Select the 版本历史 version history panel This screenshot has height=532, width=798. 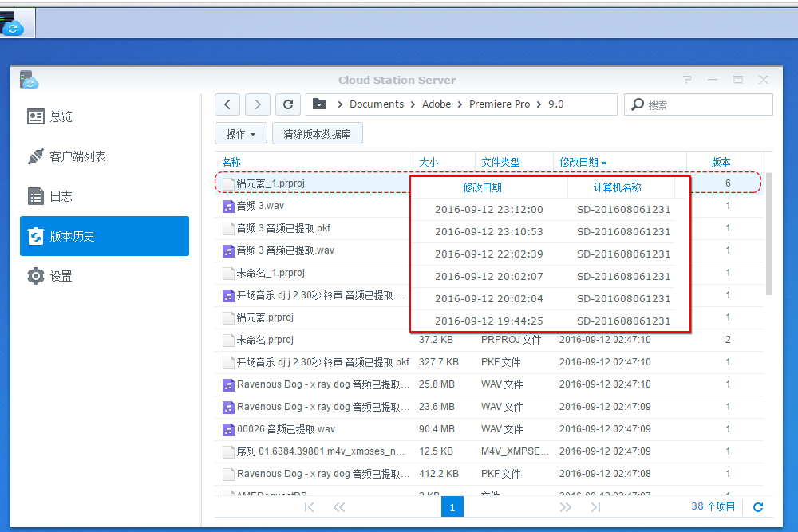pyautogui.click(x=64, y=236)
